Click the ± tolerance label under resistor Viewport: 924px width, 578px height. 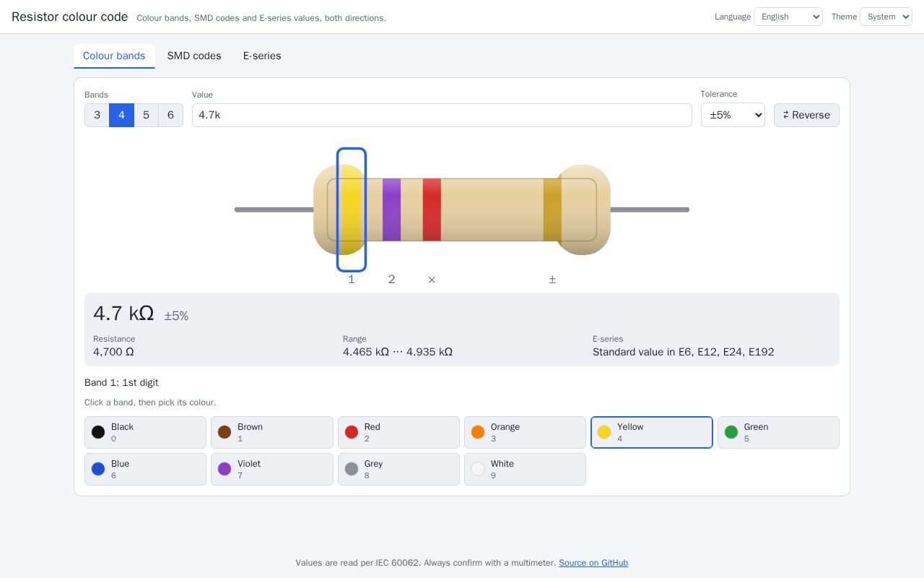coord(552,280)
